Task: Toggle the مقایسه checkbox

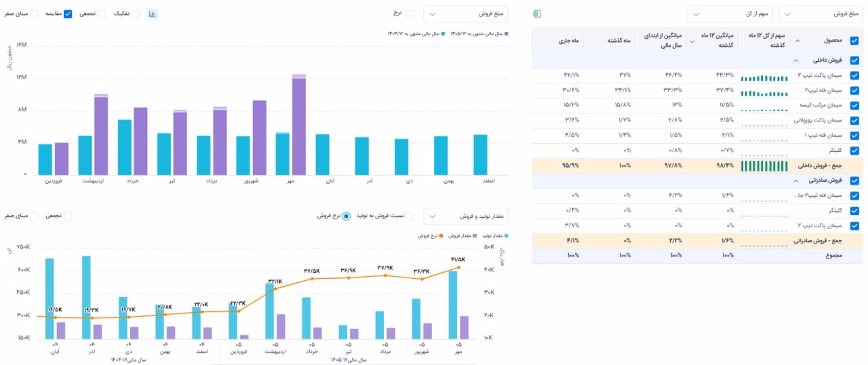Action: pyautogui.click(x=68, y=14)
